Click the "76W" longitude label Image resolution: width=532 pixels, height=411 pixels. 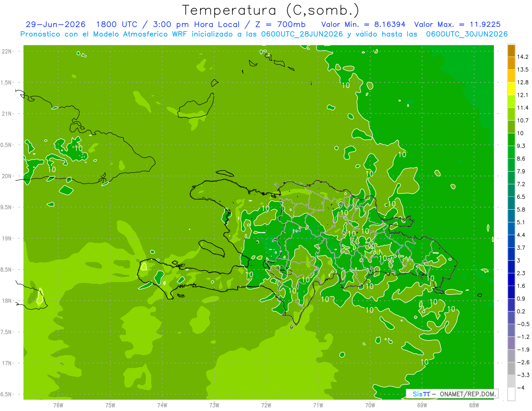tap(58, 405)
